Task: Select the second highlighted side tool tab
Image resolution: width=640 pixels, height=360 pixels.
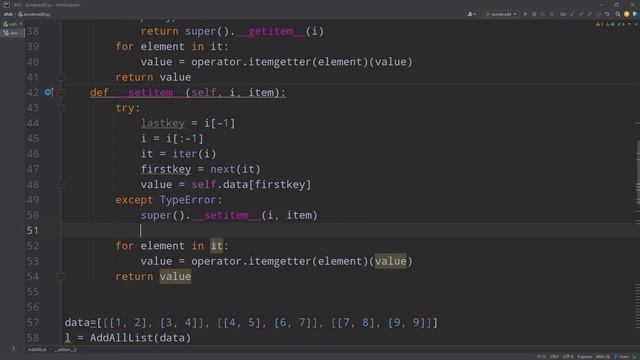Action: pos(12,33)
